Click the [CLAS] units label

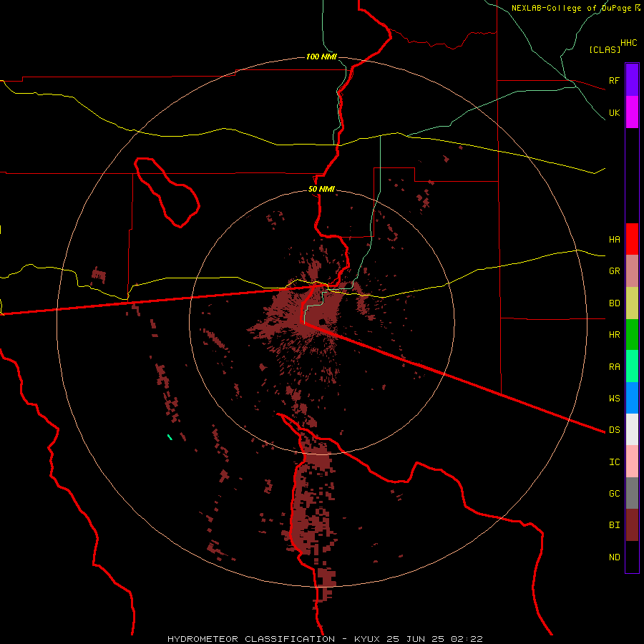pyautogui.click(x=605, y=49)
